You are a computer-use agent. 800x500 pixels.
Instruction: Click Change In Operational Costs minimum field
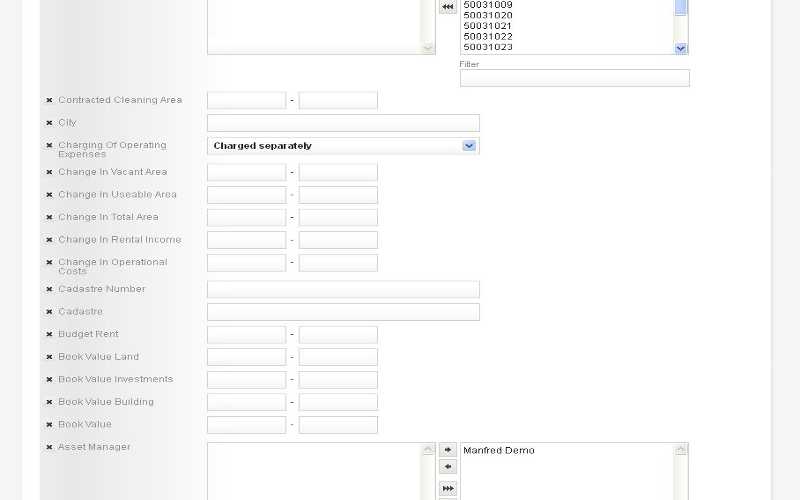(x=246, y=263)
